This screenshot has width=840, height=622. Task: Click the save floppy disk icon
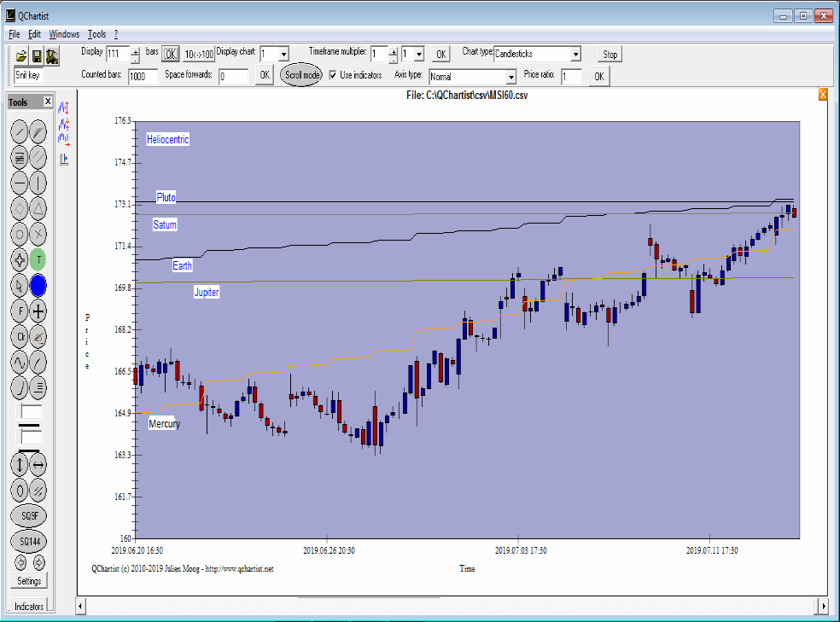pyautogui.click(x=37, y=56)
